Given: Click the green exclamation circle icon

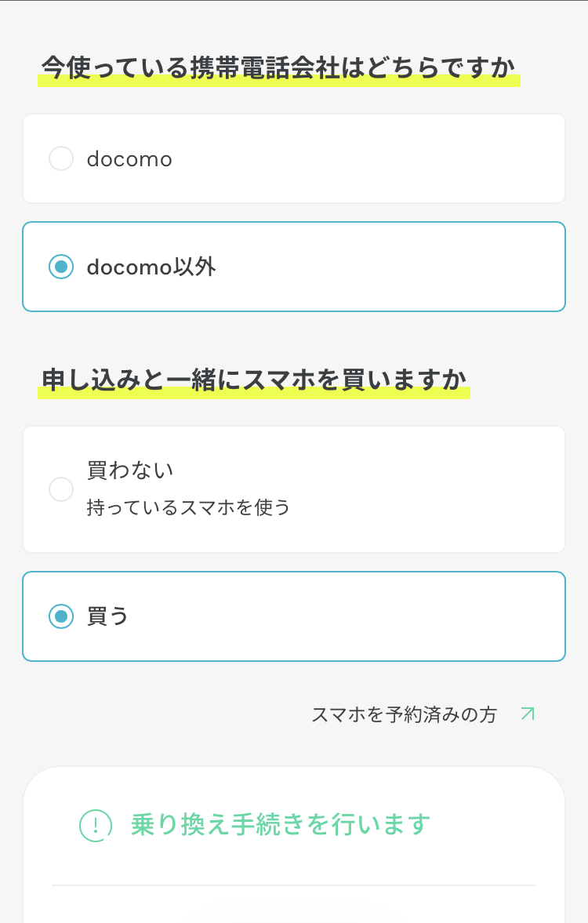Looking at the screenshot, I should 96,825.
